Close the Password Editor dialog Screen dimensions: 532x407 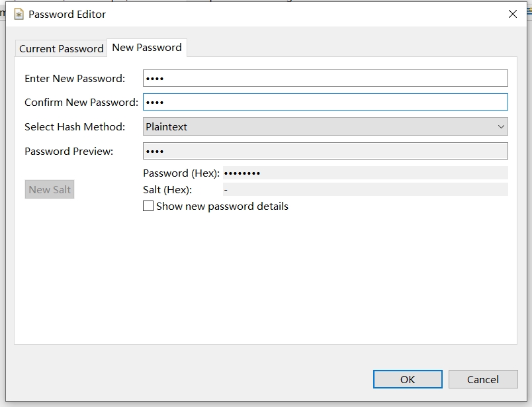[512, 14]
